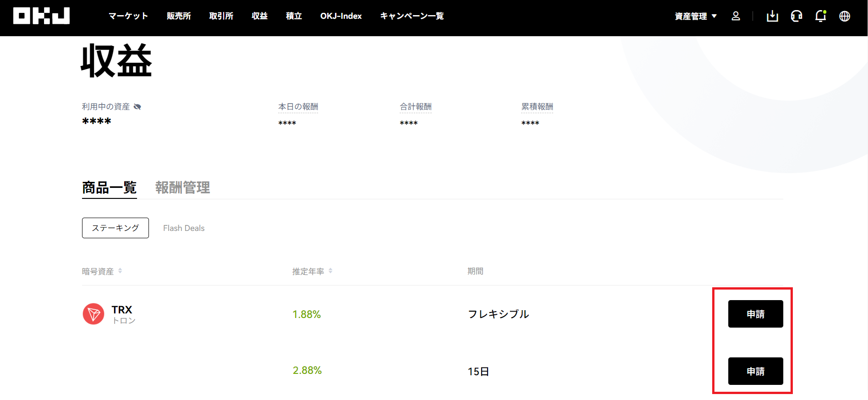Sort by 推定年率 column arrows
The image size is (868, 400).
[x=330, y=271]
